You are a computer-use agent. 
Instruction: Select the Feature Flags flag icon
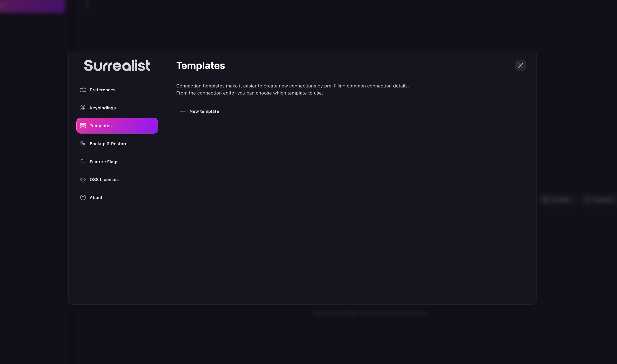[x=83, y=161]
